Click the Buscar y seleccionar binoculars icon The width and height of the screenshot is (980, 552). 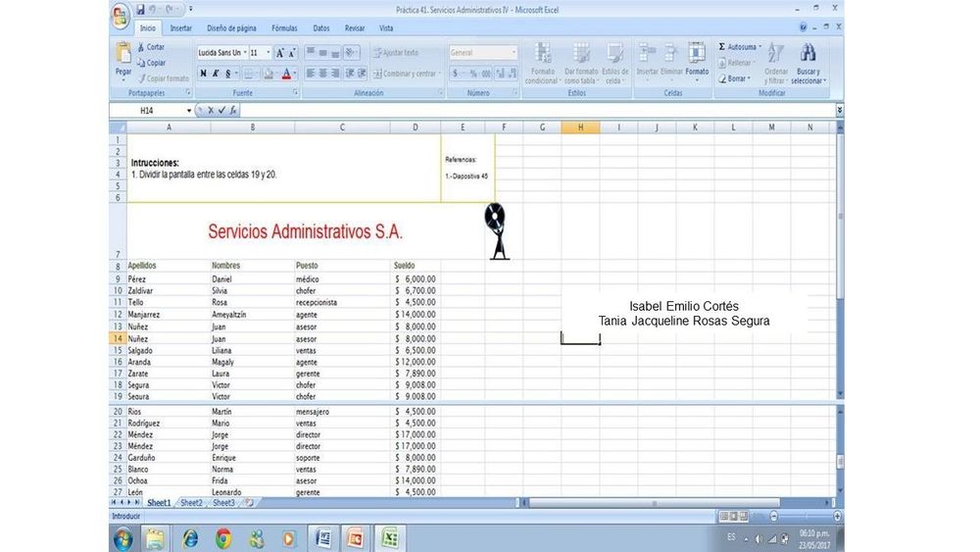[x=808, y=57]
